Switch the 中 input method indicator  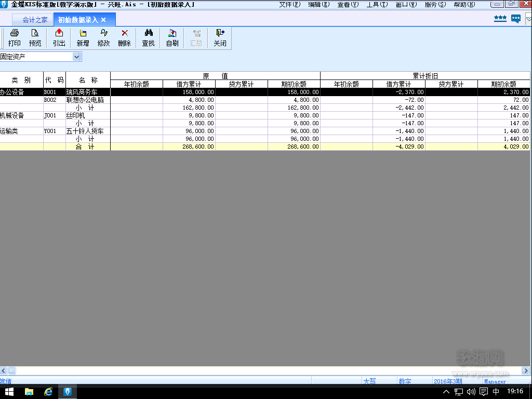point(496,392)
